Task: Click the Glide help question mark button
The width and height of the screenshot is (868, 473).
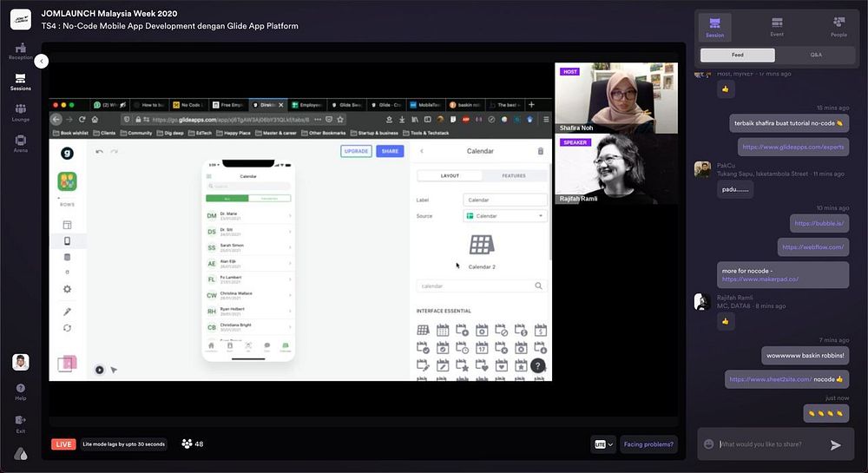Action: 537,365
